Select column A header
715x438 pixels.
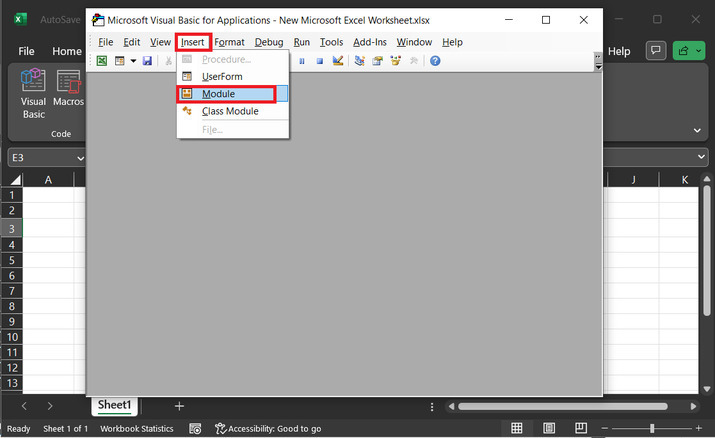(48, 180)
